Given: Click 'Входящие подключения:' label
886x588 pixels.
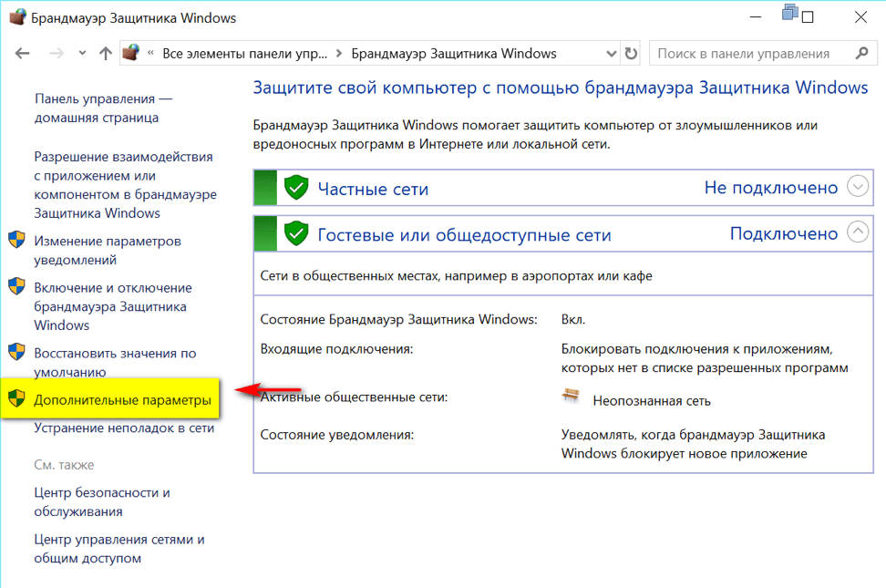Looking at the screenshot, I should [336, 349].
